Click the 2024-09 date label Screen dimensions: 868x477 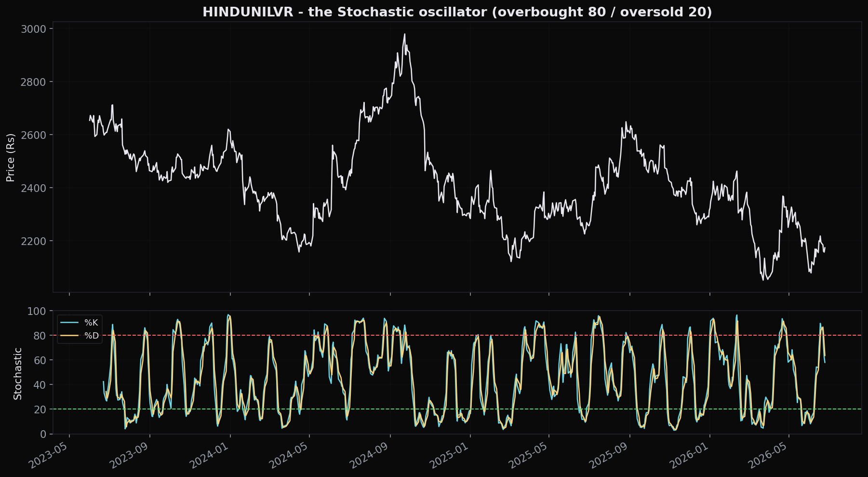point(370,455)
